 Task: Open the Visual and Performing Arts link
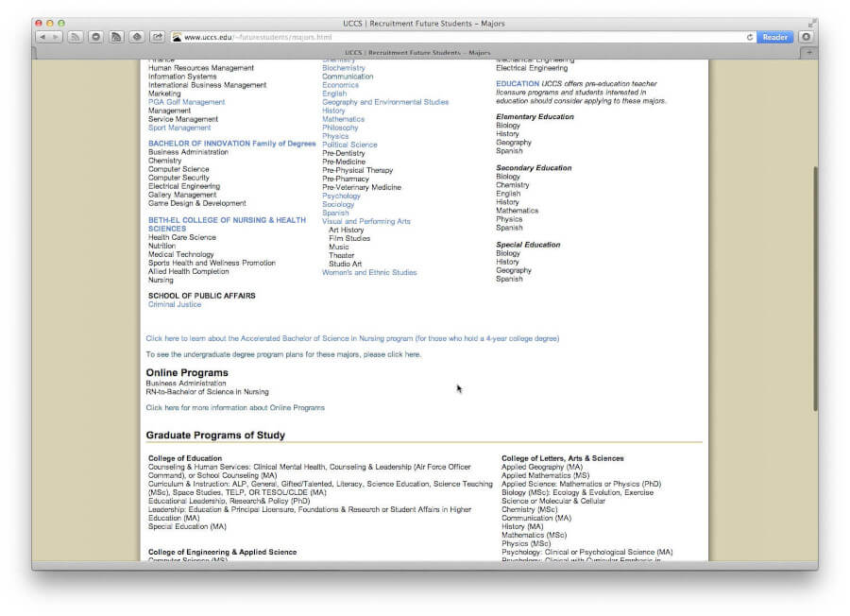(366, 221)
